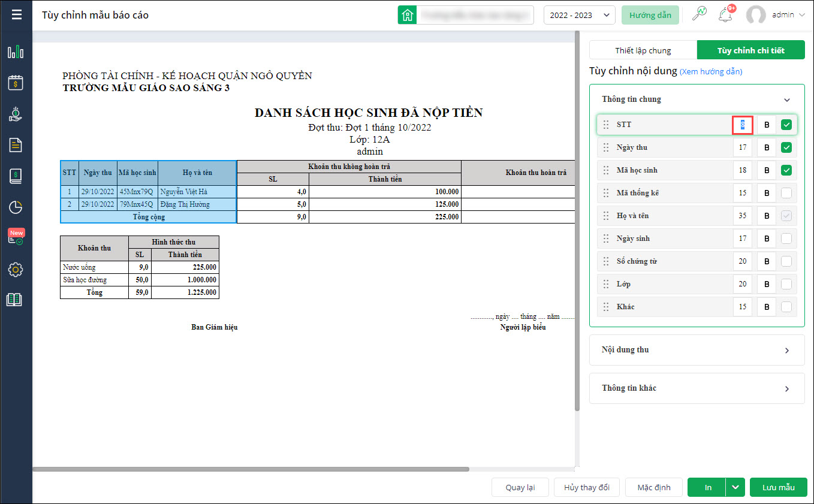Enable the Mã thống kê checkbox
Image resolution: width=814 pixels, height=504 pixels.
pos(786,193)
